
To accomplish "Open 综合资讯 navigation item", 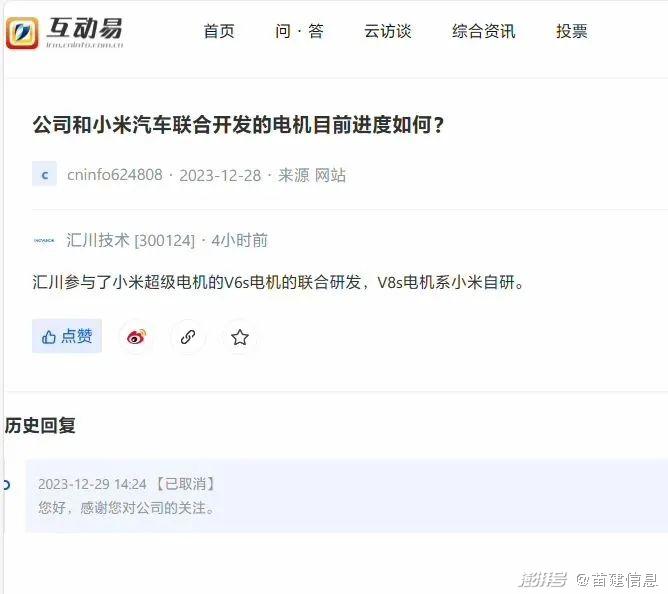I will 484,32.
